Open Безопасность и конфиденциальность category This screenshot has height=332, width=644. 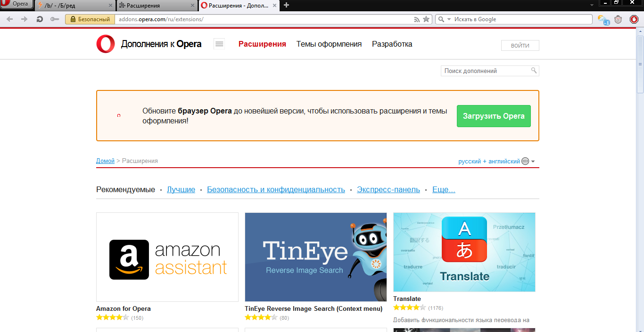pos(276,189)
